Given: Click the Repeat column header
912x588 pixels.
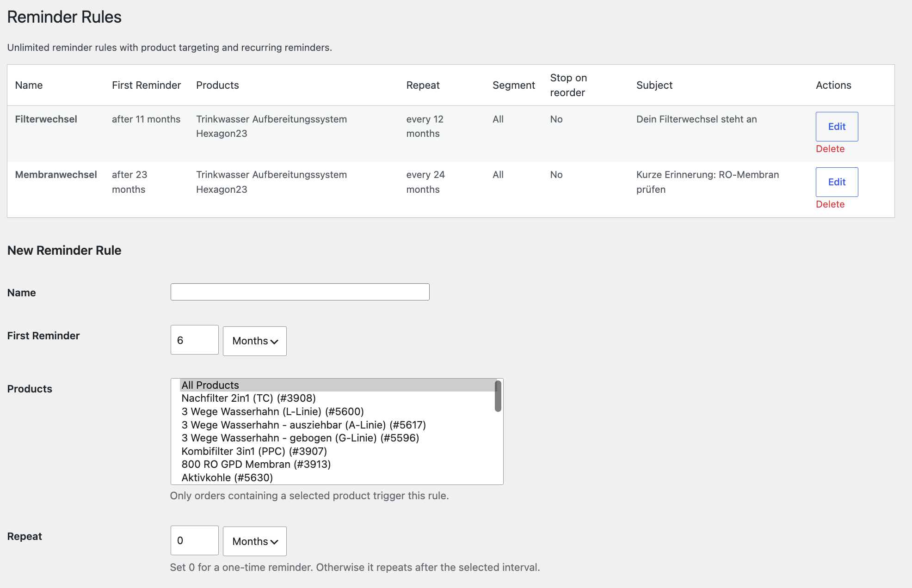Looking at the screenshot, I should (423, 85).
